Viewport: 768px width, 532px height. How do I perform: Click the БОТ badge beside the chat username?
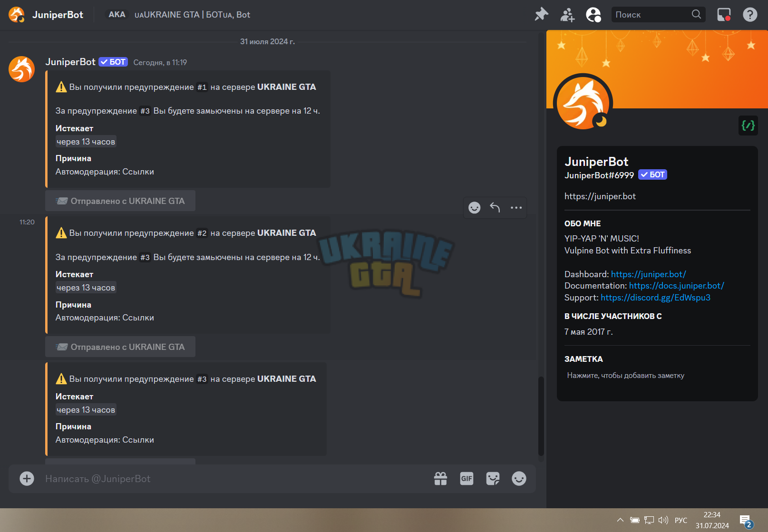(113, 62)
